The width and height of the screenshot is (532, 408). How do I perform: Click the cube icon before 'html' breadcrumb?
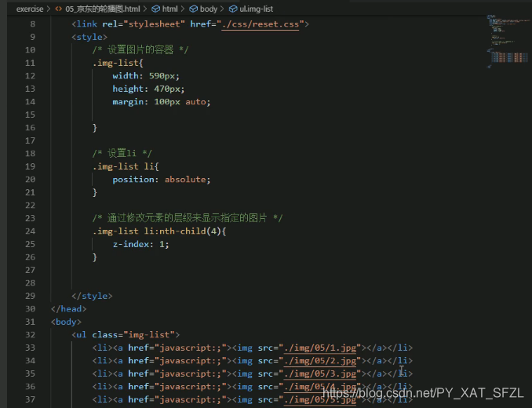[x=155, y=9]
